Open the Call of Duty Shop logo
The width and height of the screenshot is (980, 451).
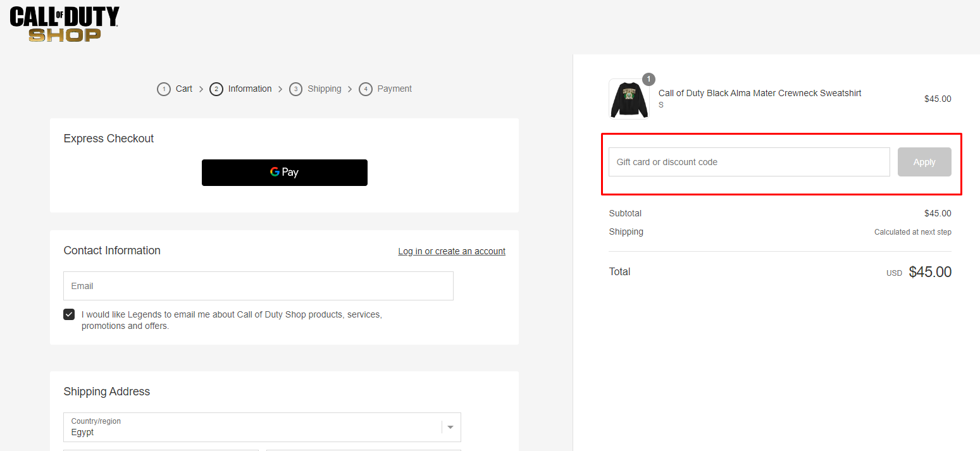(x=65, y=25)
